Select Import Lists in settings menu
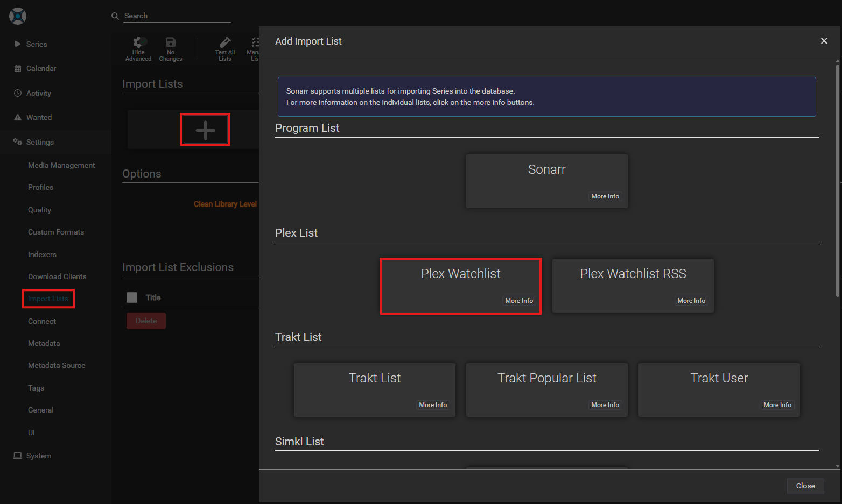Viewport: 842px width, 504px height. [48, 299]
